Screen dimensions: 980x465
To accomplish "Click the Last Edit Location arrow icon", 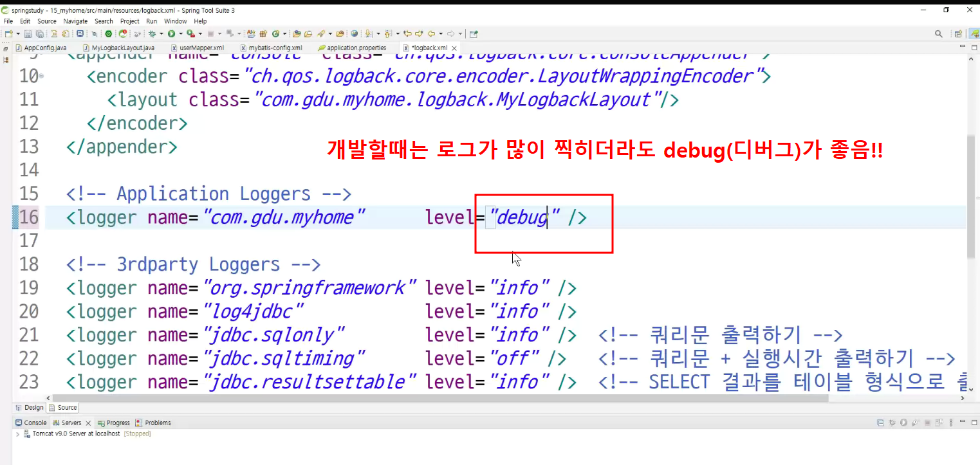I will coord(408,33).
